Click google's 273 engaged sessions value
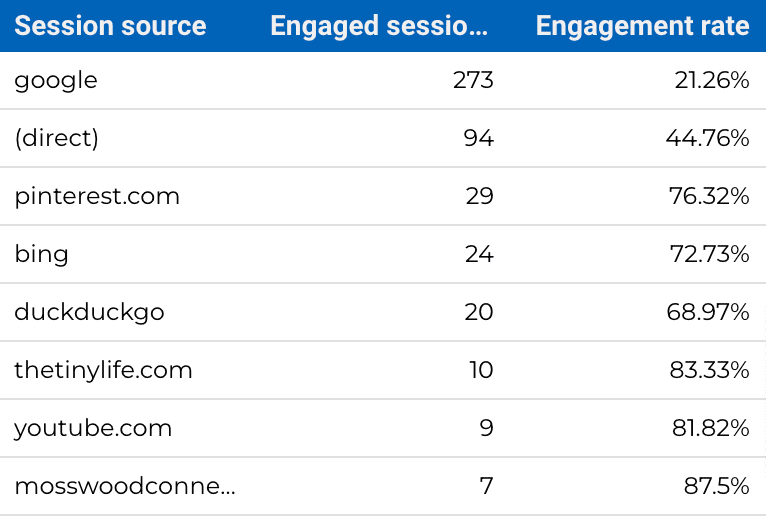This screenshot has width=766, height=516. 473,80
